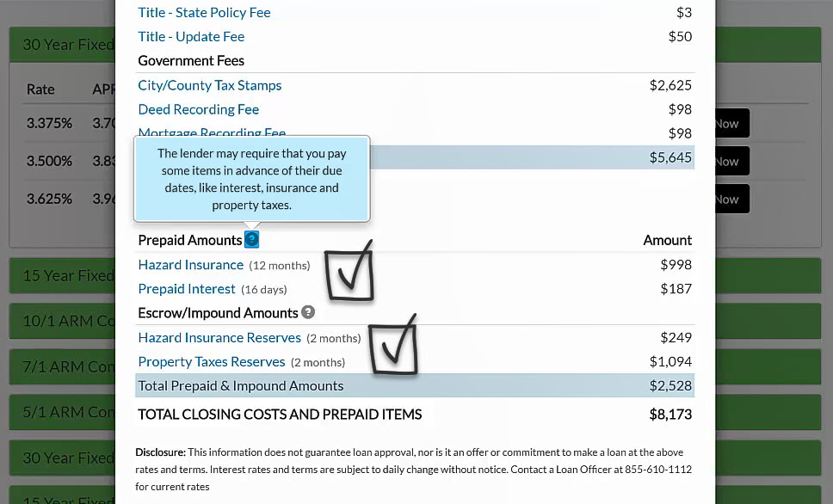Viewport: 833px width, 504px height.
Task: Open the Prepaid Amounts blue help icon
Action: pos(251,239)
